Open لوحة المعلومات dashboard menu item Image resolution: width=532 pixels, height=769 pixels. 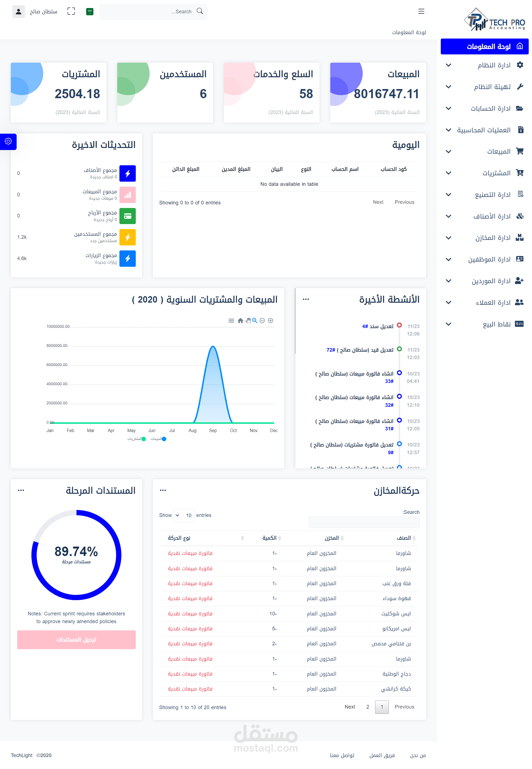[x=485, y=46]
